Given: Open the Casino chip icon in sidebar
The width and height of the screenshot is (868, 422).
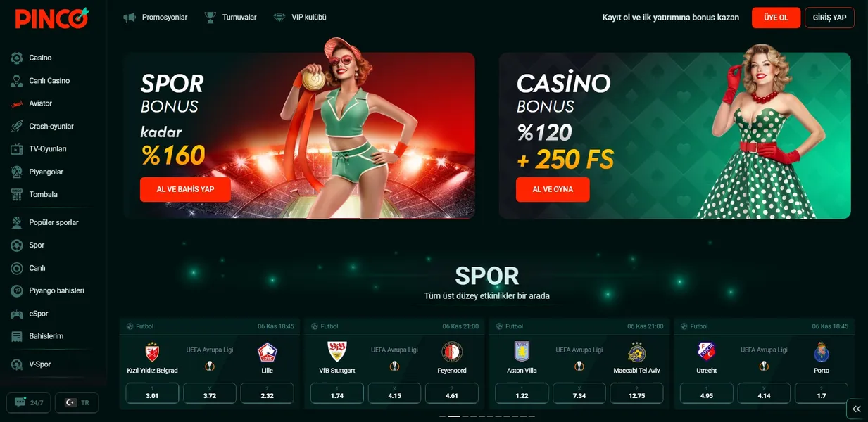Looking at the screenshot, I should tap(17, 58).
